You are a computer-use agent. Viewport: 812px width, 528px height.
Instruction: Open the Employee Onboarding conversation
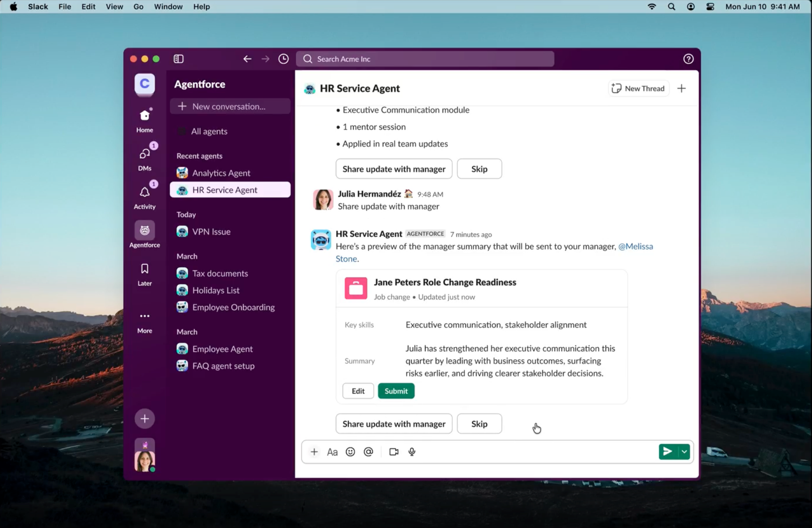pyautogui.click(x=230, y=307)
